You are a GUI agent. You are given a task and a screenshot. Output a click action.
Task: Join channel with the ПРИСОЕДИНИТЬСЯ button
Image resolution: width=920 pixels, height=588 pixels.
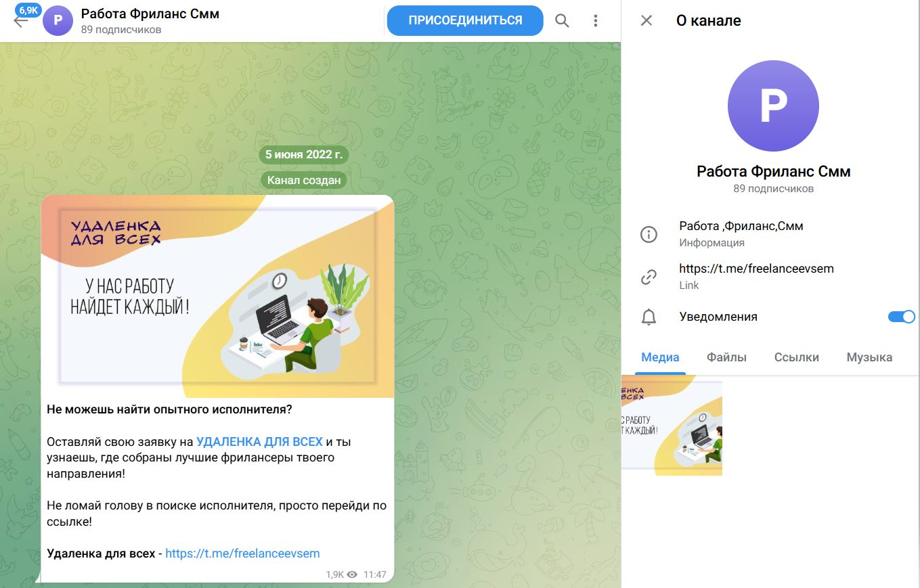click(x=465, y=20)
